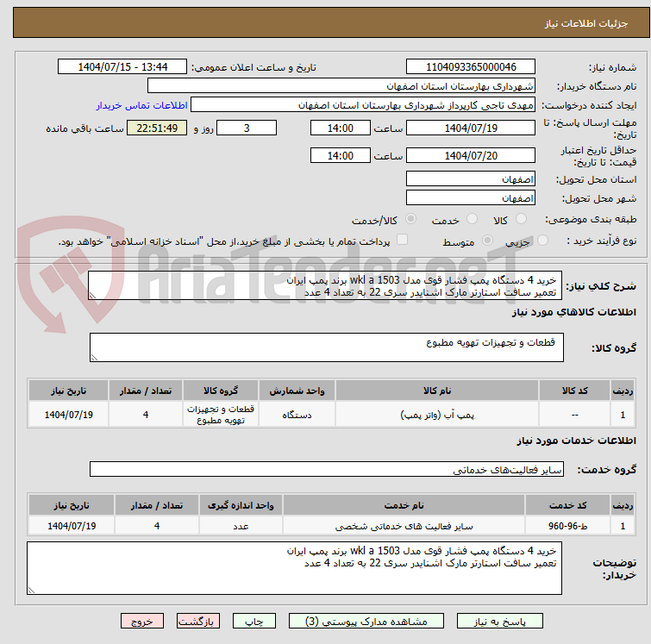Select the کالا/خدمت radio button
Image resolution: width=651 pixels, height=644 pixels.
[x=411, y=219]
